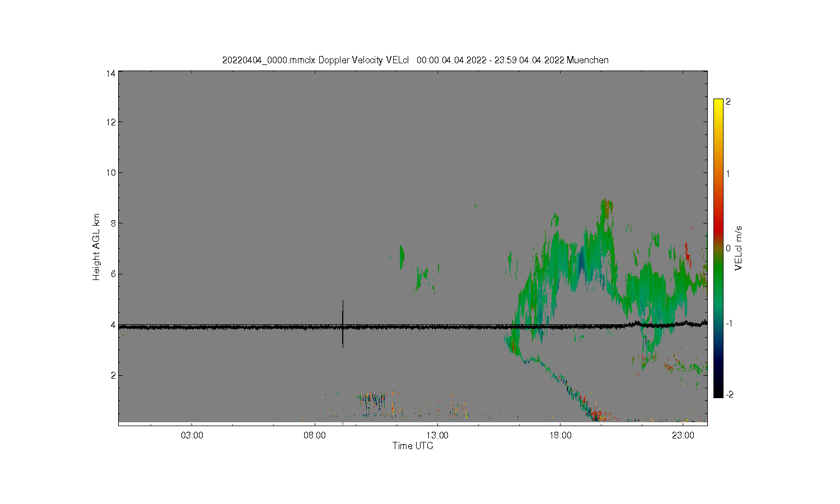Click the small green cloud patch near 11:30
The width and height of the screenshot is (840, 504).
point(402,256)
